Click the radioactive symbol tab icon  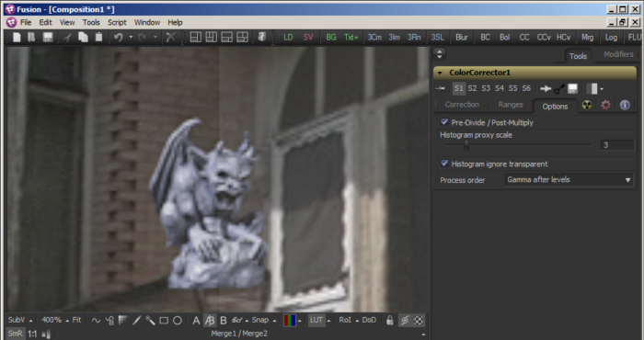click(587, 105)
